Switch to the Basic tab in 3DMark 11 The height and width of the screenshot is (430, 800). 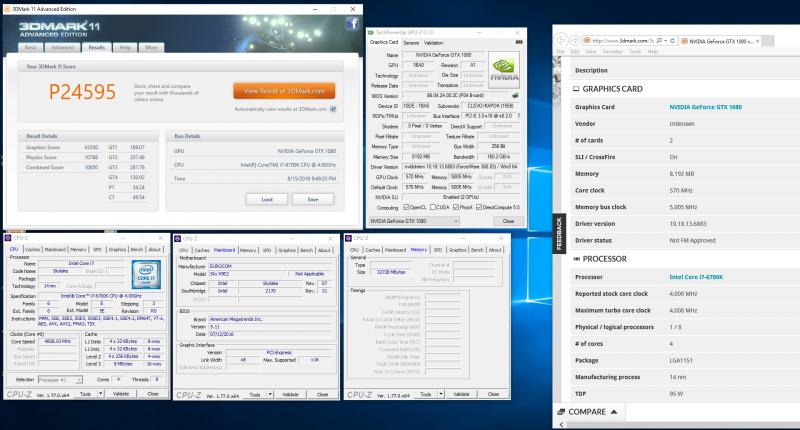tap(30, 47)
